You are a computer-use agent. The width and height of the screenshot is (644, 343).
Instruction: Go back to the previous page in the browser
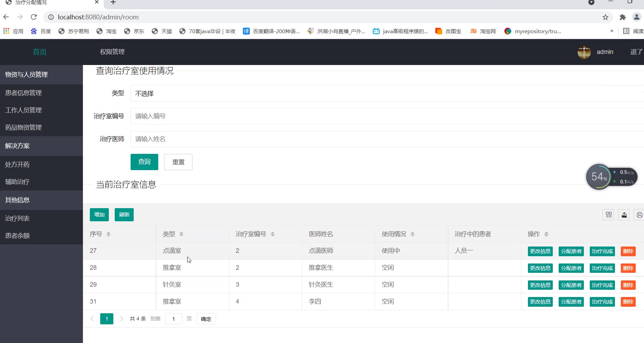coord(6,17)
